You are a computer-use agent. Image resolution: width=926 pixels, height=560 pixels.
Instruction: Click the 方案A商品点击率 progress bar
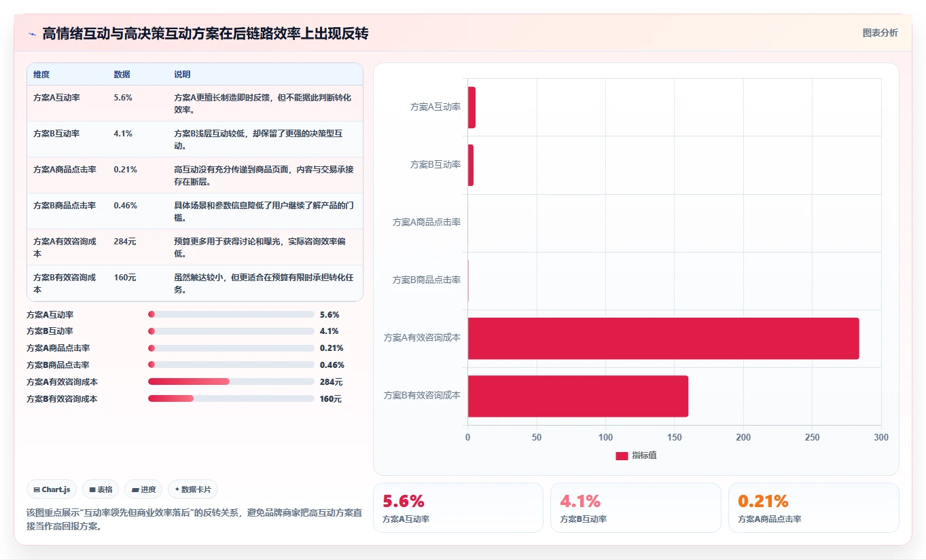click(x=231, y=348)
